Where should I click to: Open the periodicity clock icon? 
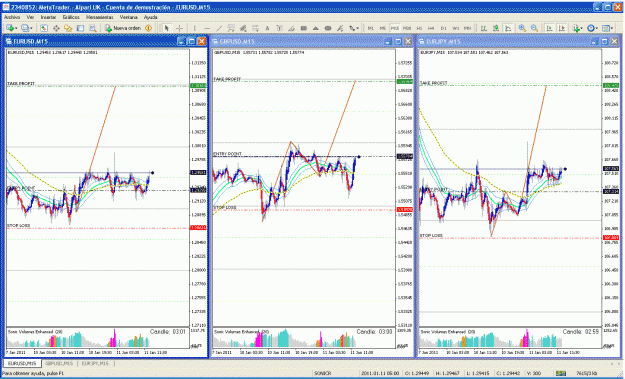(590, 28)
